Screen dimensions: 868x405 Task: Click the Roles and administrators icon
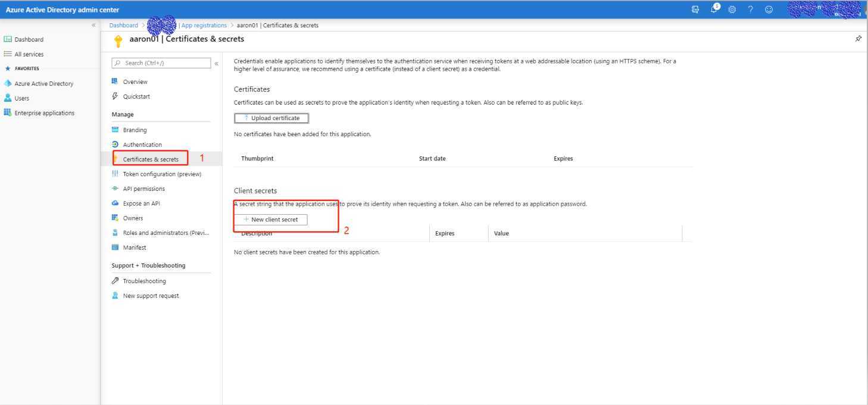115,233
